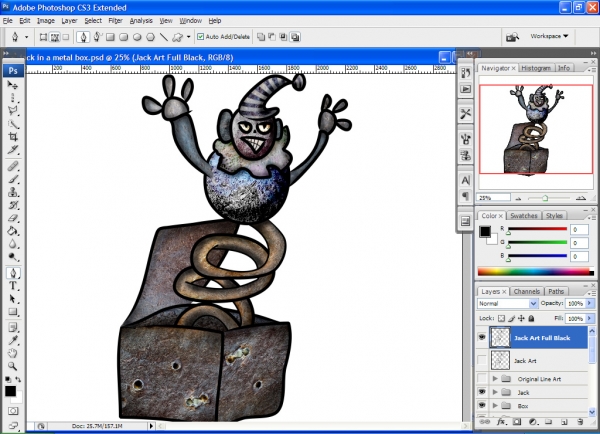Expand the Original Line Art group
This screenshot has height=434, width=600.
tap(495, 379)
